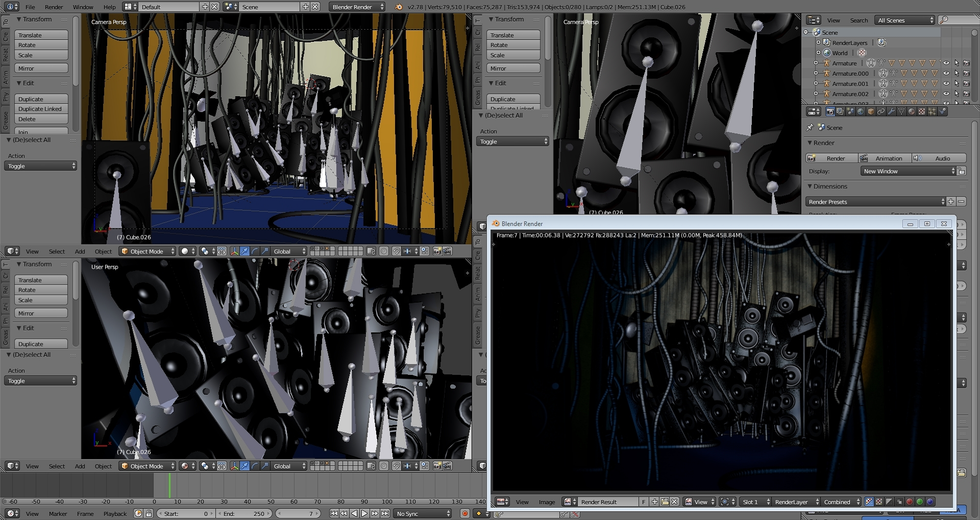The image size is (980, 520).
Task: Select the translate manipulator arrow in top viewport
Action: pyautogui.click(x=244, y=251)
